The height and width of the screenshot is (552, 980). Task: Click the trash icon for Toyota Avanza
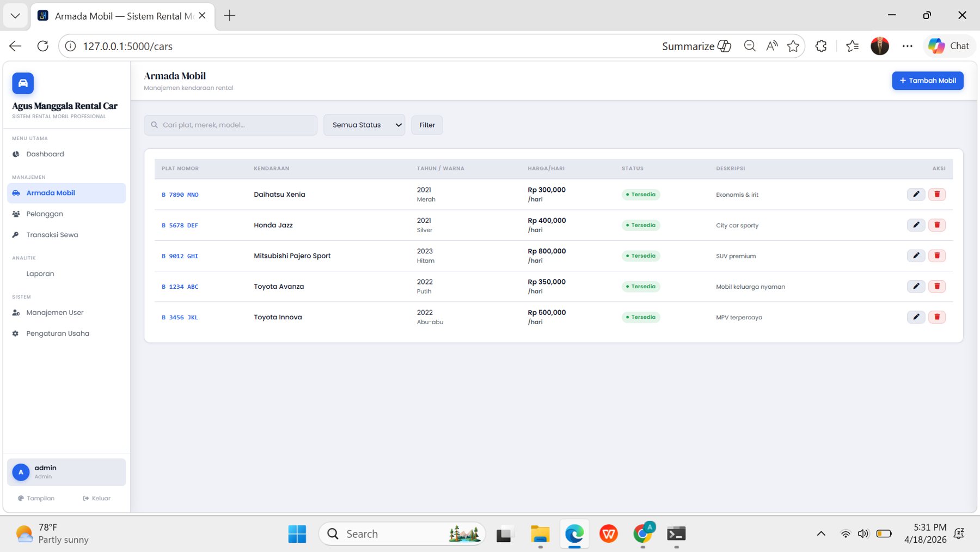[936, 287]
